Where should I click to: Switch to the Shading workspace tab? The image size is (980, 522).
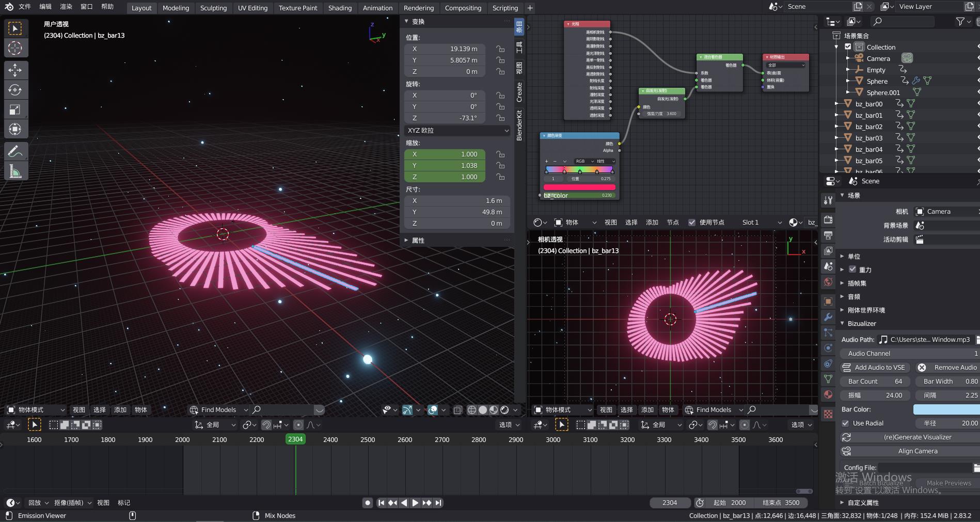(x=340, y=8)
